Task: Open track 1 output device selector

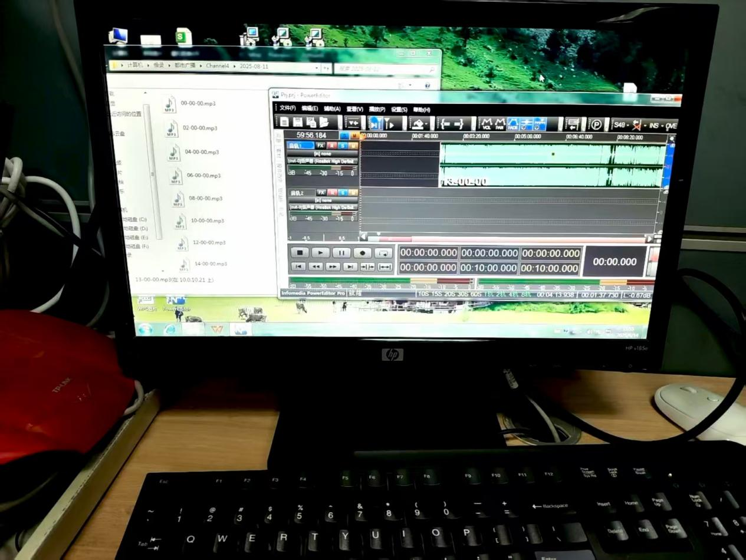Action: tap(322, 160)
